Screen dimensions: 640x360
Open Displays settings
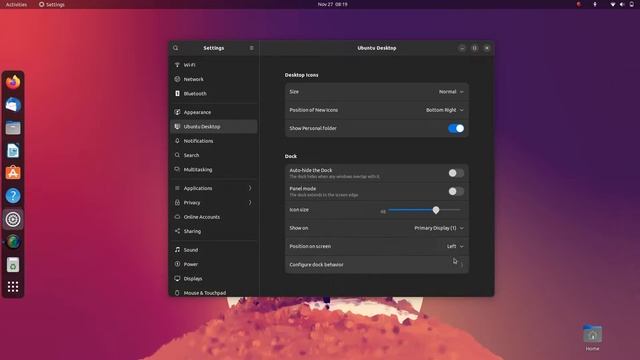click(213, 278)
